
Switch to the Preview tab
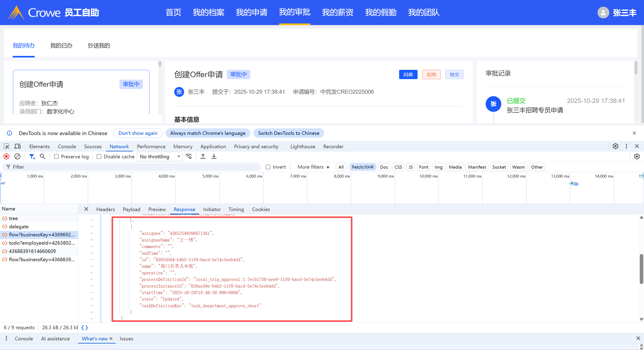tap(157, 209)
